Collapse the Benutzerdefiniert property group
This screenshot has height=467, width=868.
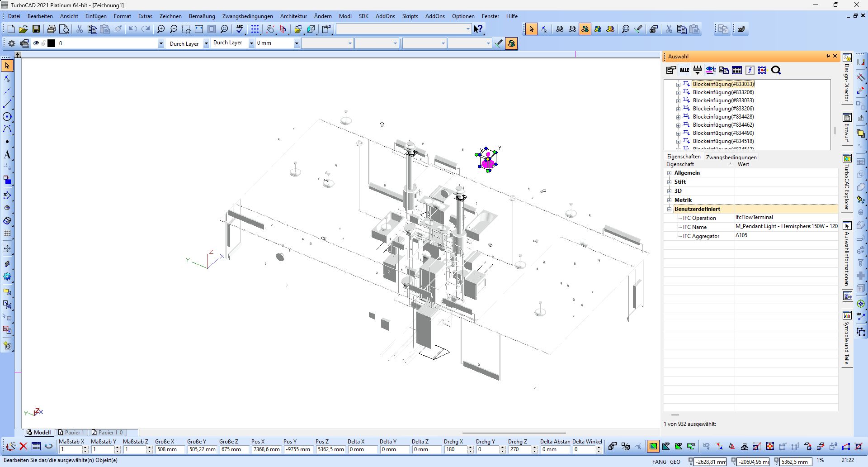(x=670, y=209)
